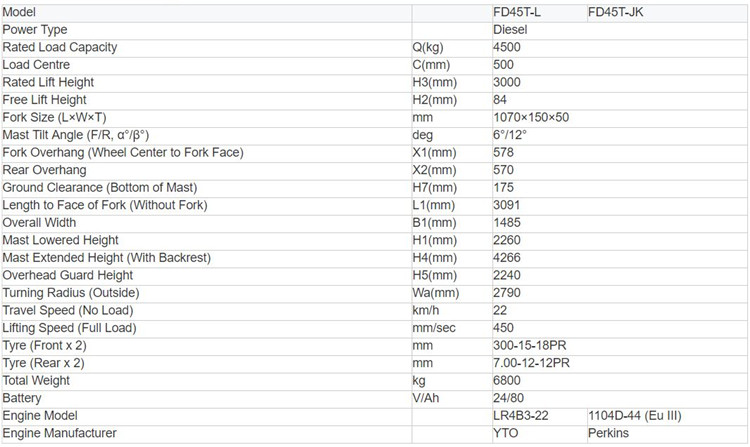This screenshot has width=750, height=447.
Task: Click the Mast Tilt Angle row label
Action: point(76,135)
